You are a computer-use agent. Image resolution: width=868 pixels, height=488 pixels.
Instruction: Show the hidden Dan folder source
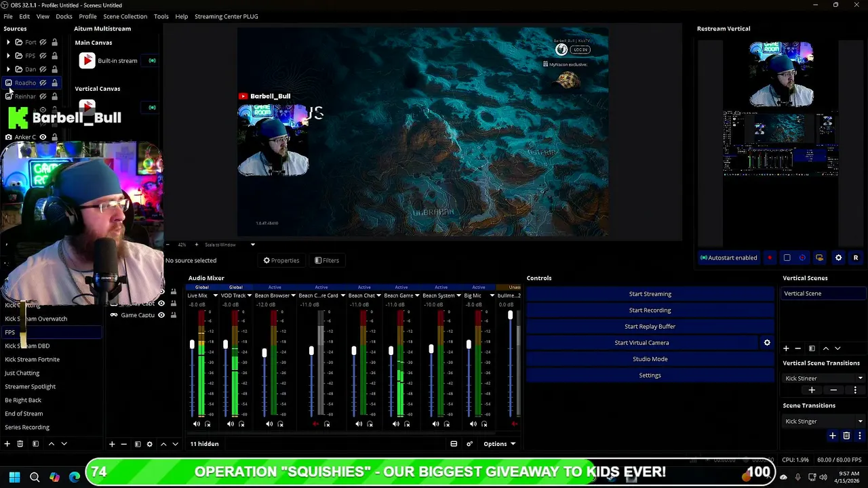click(43, 69)
